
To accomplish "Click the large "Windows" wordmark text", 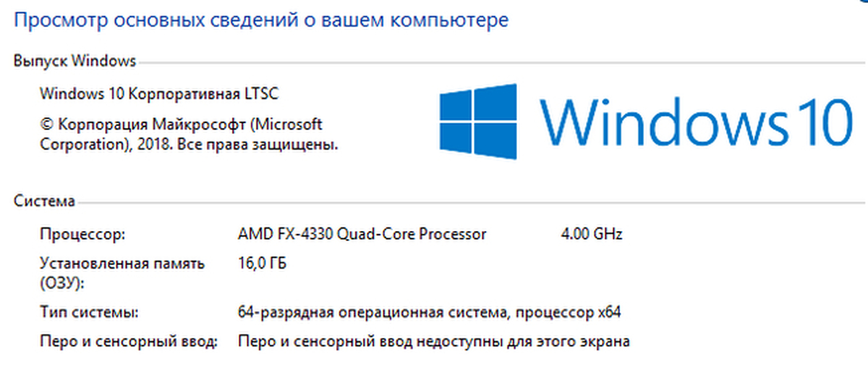I will tap(663, 121).
